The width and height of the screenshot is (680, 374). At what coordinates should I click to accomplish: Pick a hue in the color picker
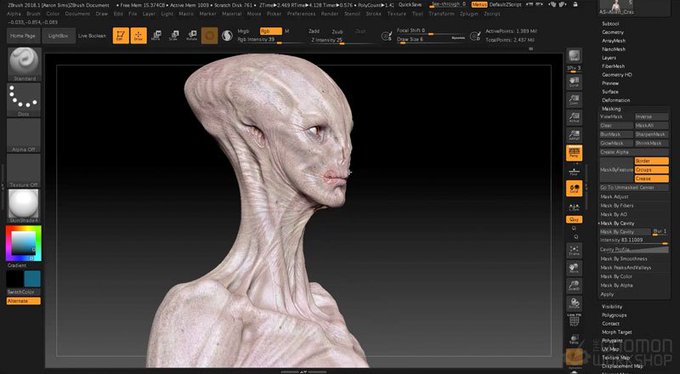tap(24, 243)
